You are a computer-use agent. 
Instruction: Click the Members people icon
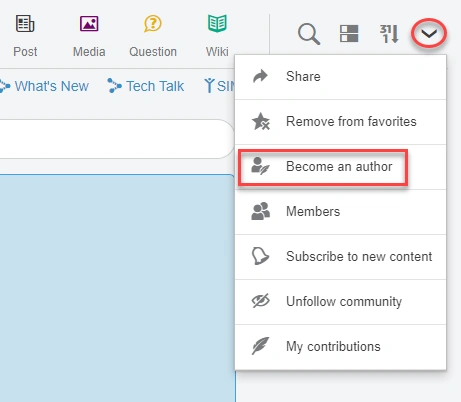click(260, 211)
